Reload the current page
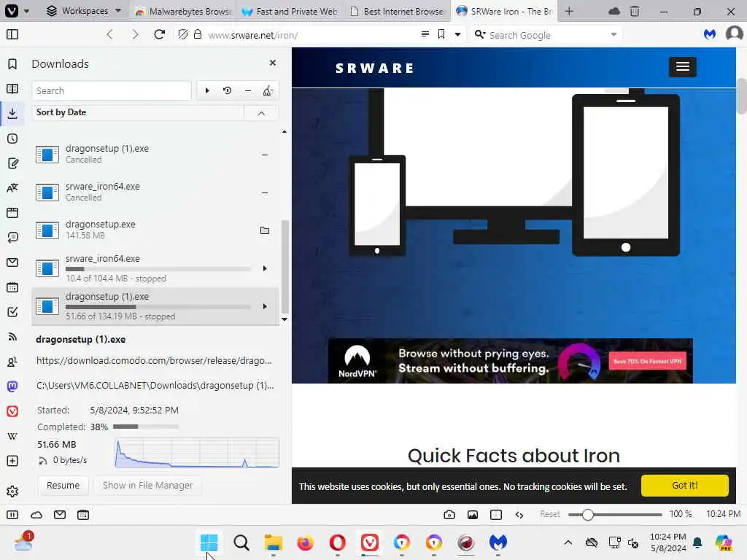 coord(160,34)
